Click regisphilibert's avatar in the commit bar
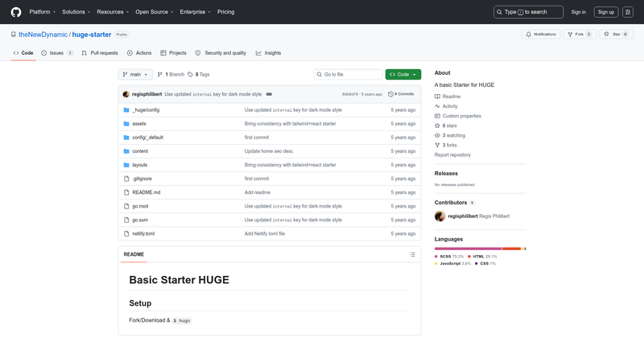The height and width of the screenshot is (362, 644). (x=126, y=94)
